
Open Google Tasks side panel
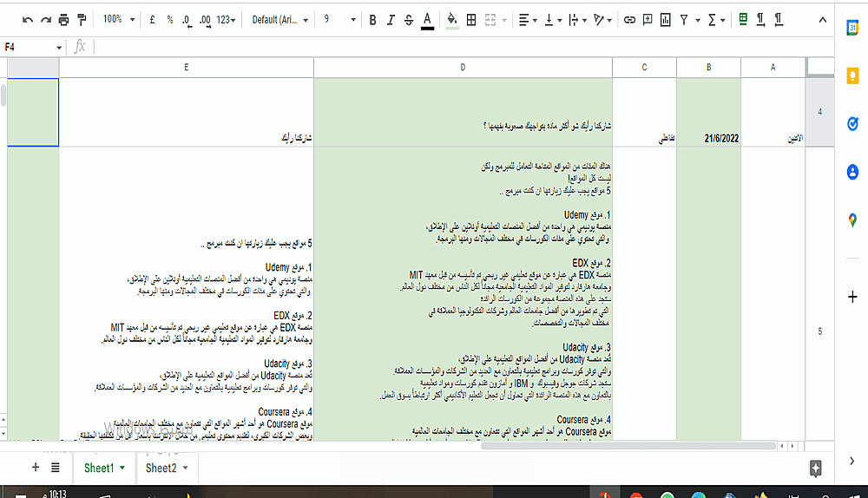pyautogui.click(x=852, y=124)
